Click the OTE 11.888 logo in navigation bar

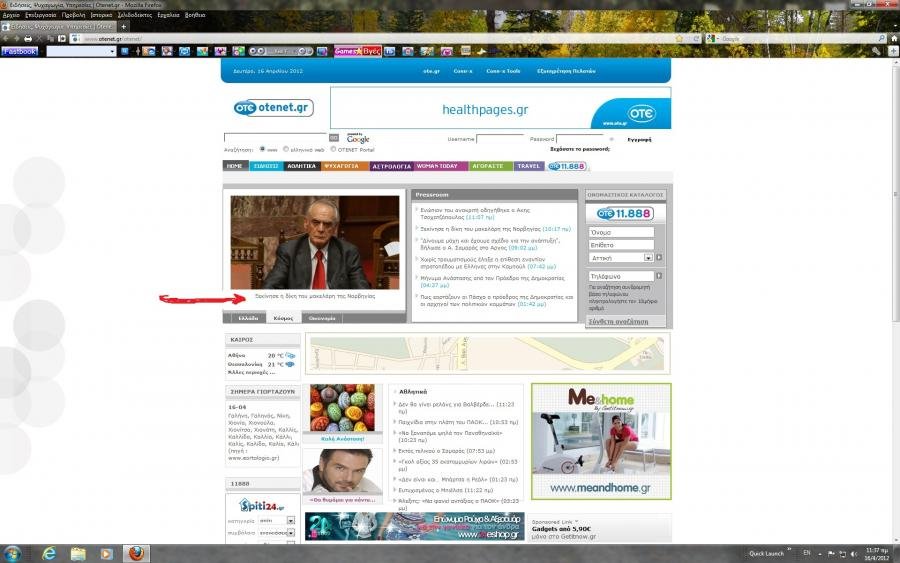pyautogui.click(x=567, y=166)
